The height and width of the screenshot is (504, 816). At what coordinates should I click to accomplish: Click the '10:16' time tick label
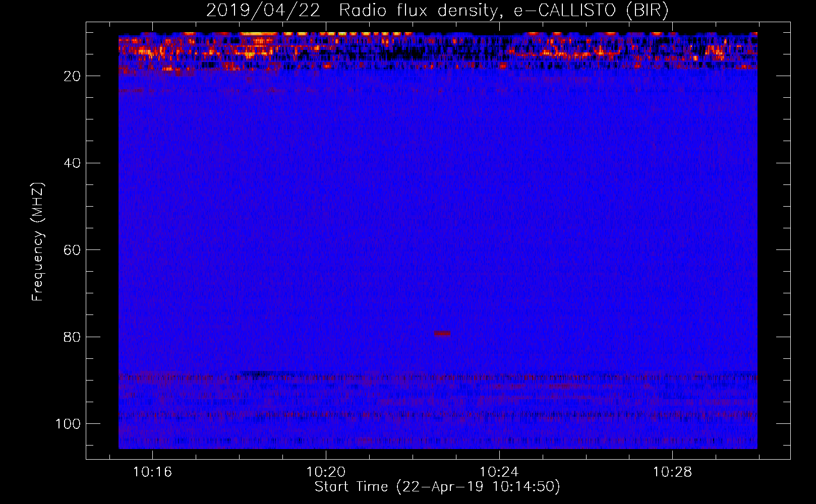(x=152, y=472)
